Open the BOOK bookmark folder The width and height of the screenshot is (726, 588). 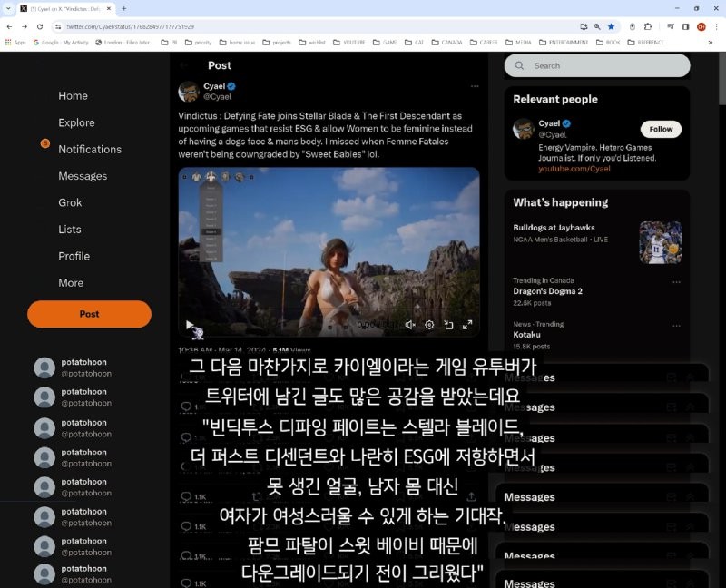(x=608, y=42)
